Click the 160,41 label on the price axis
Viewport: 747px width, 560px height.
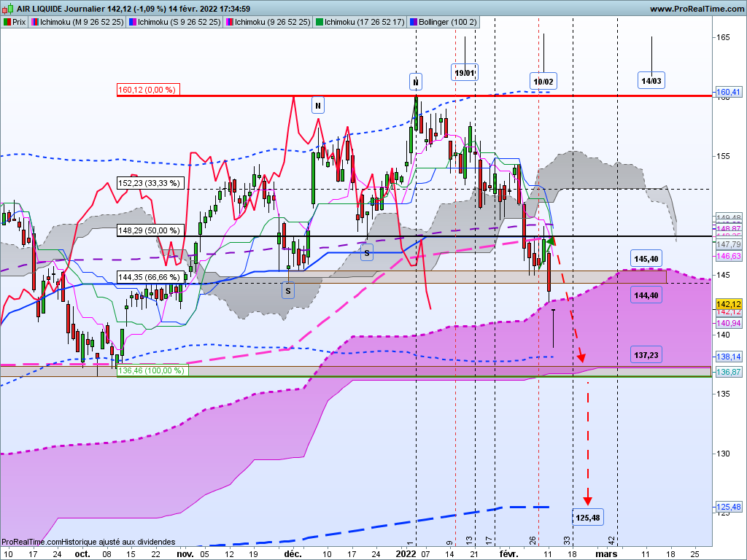729,93
